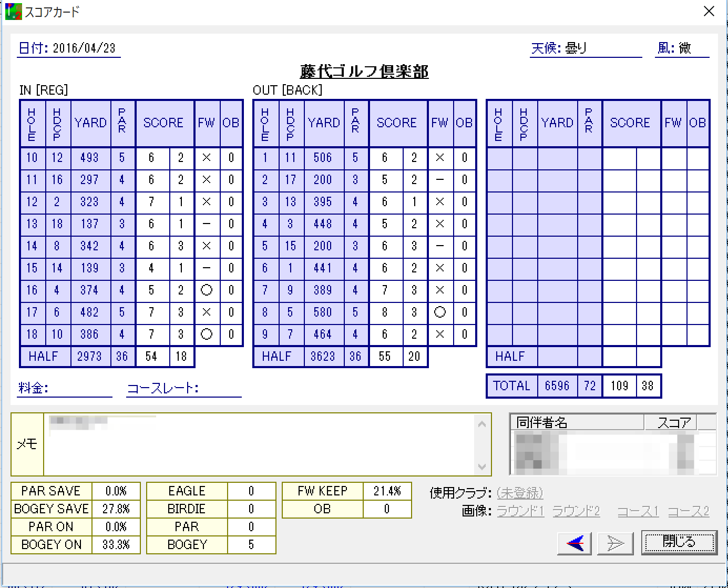Click hole 8 fairway circle mark
The image size is (728, 588).
click(x=440, y=312)
